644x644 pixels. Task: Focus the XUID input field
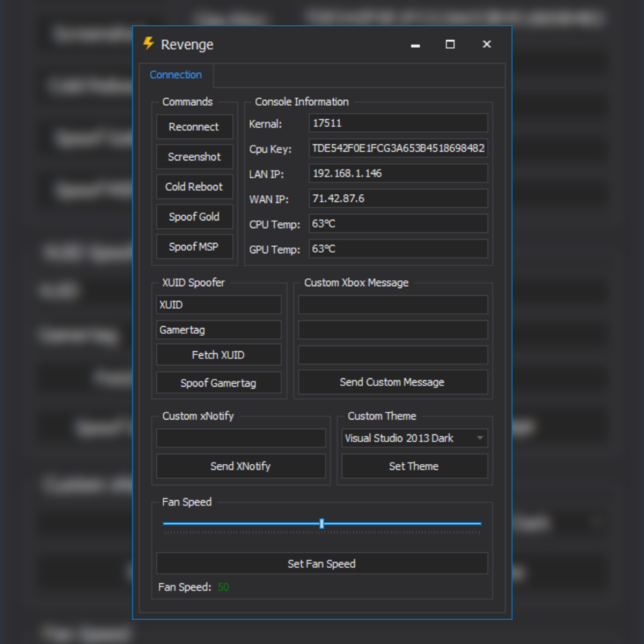(x=218, y=305)
